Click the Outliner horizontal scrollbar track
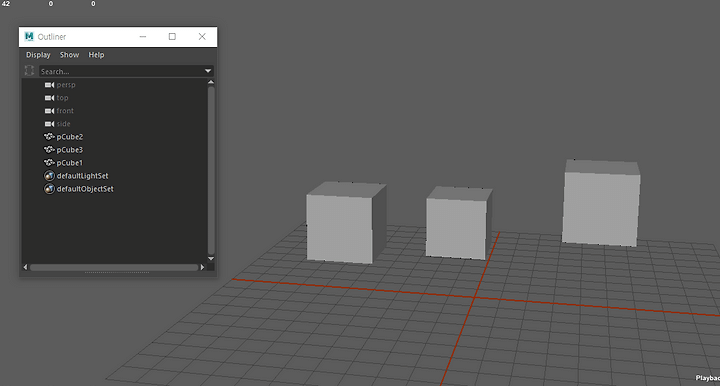This screenshot has width=720, height=386. click(114, 267)
